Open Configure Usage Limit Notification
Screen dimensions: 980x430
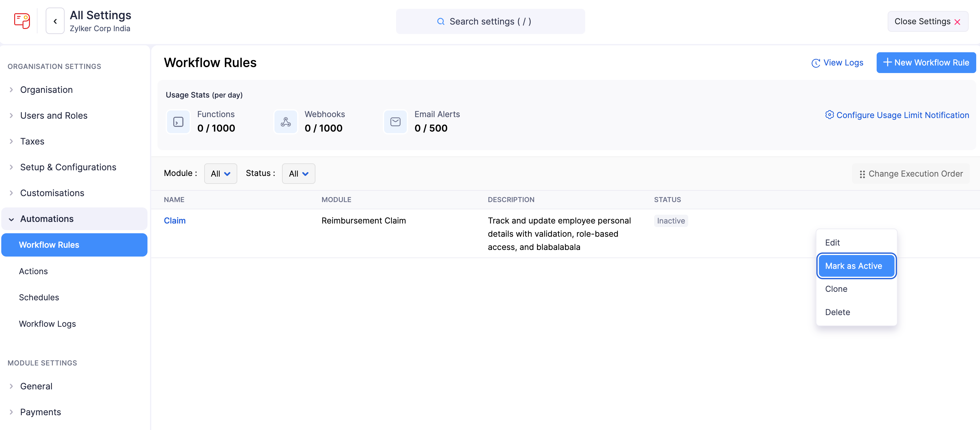tap(897, 115)
